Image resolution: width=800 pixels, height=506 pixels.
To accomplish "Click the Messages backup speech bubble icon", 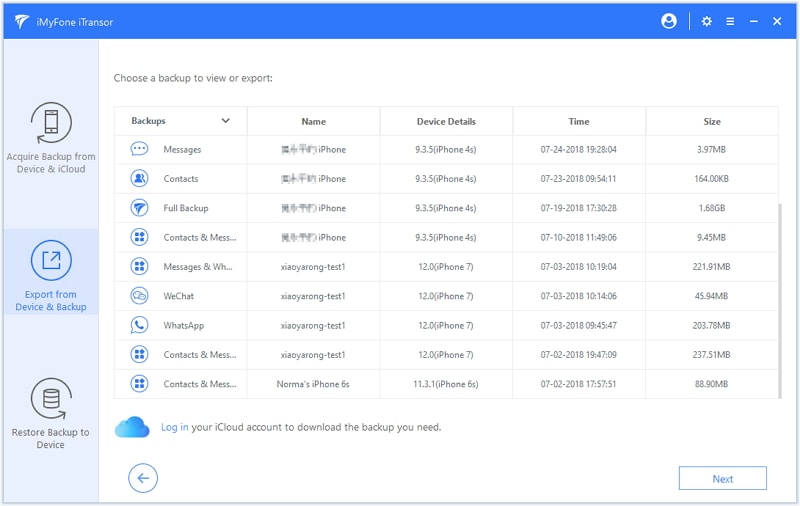I will 139,150.
